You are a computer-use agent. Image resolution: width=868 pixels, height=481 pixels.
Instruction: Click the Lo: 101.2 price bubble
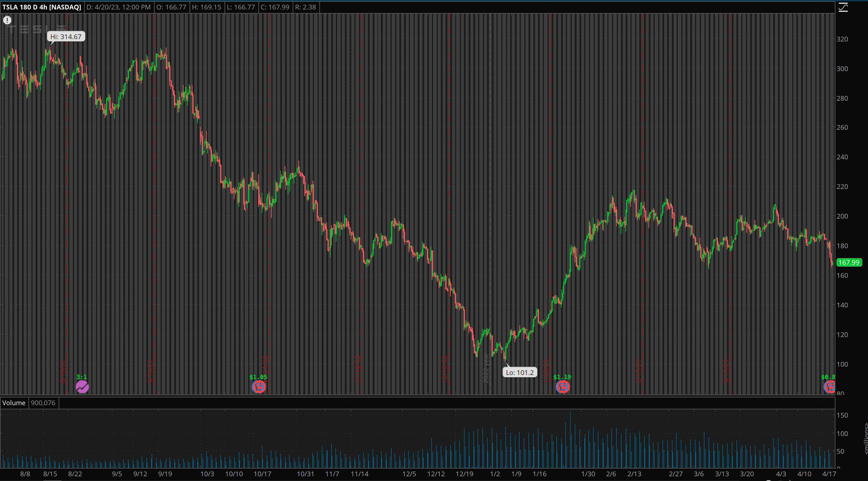pyautogui.click(x=520, y=372)
